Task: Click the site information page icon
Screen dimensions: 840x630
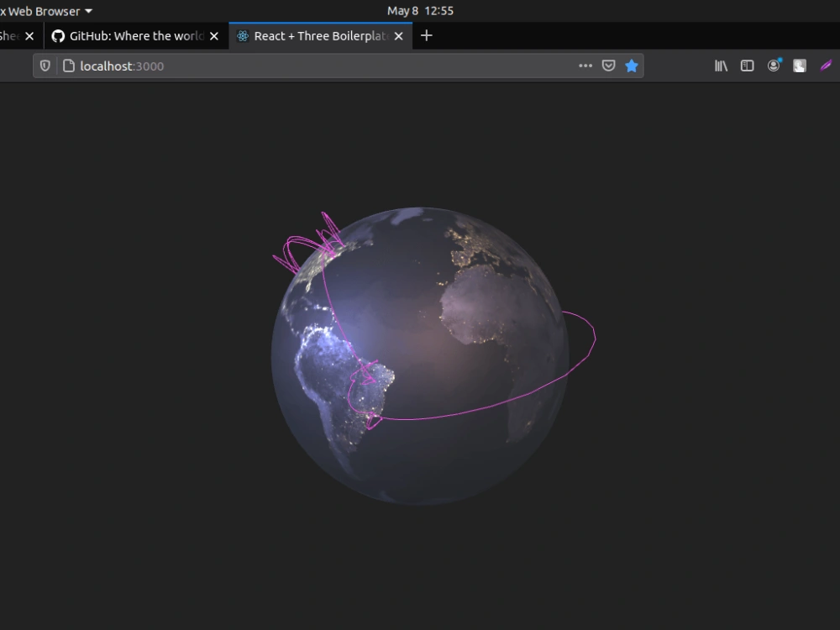Action: [x=69, y=66]
